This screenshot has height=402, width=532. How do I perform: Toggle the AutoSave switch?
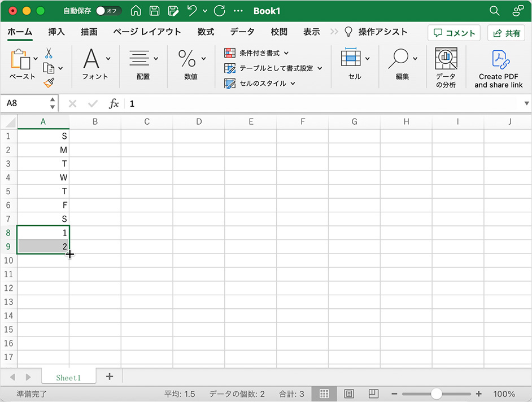[108, 11]
